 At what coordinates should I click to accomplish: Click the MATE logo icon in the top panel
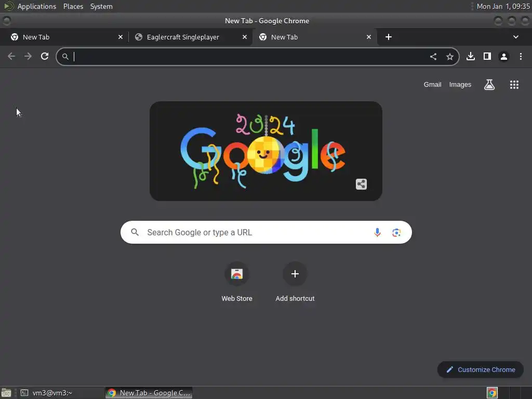point(8,6)
